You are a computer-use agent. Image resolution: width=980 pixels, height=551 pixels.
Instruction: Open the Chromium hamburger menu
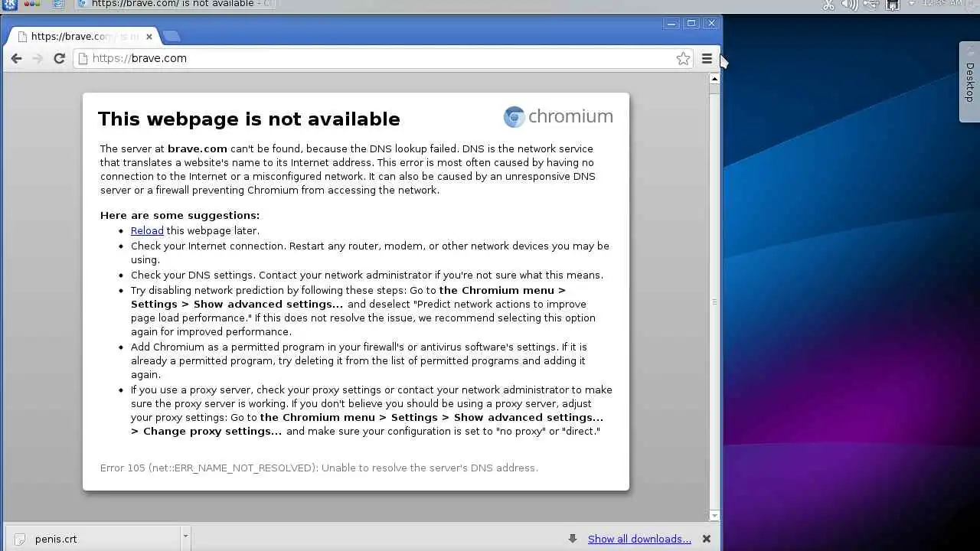tap(707, 58)
